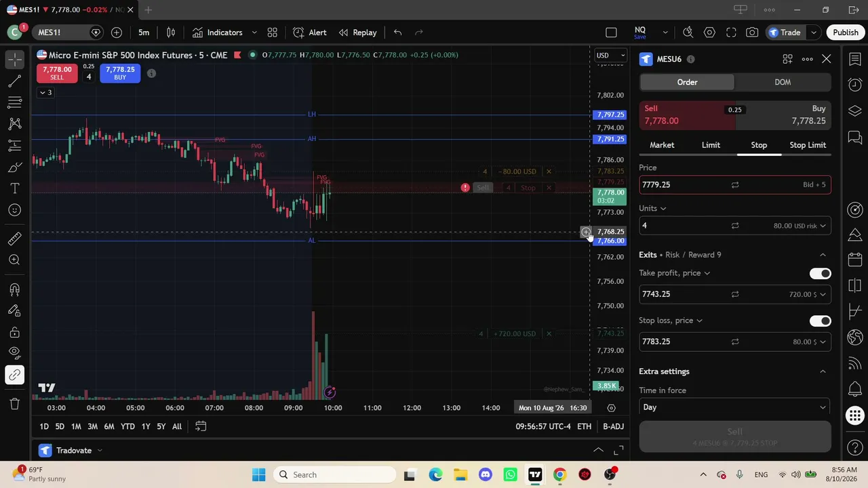Select the brush drawing tool
Image resolution: width=868 pixels, height=488 pixels.
14,167
